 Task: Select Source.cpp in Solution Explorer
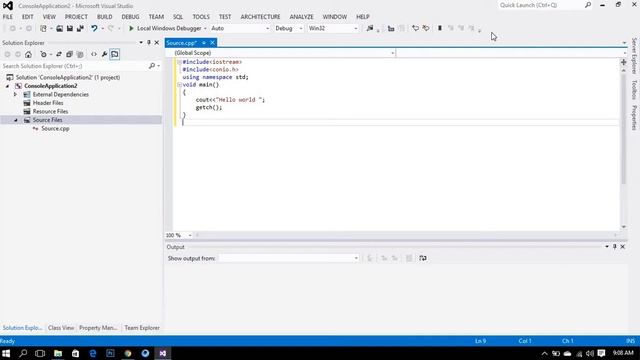pyautogui.click(x=55, y=129)
